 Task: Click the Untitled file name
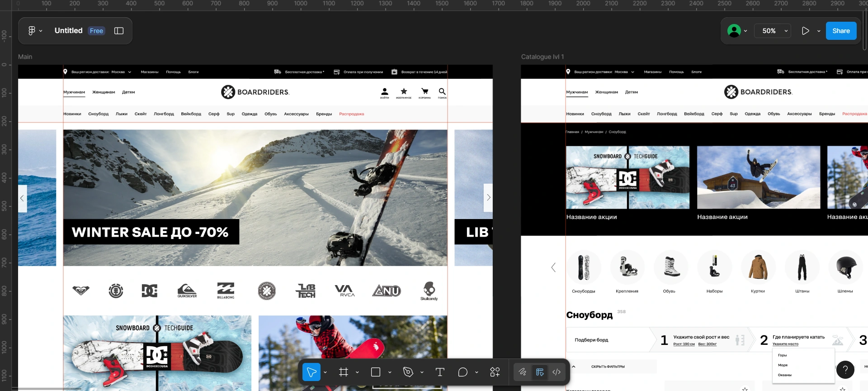(x=68, y=31)
